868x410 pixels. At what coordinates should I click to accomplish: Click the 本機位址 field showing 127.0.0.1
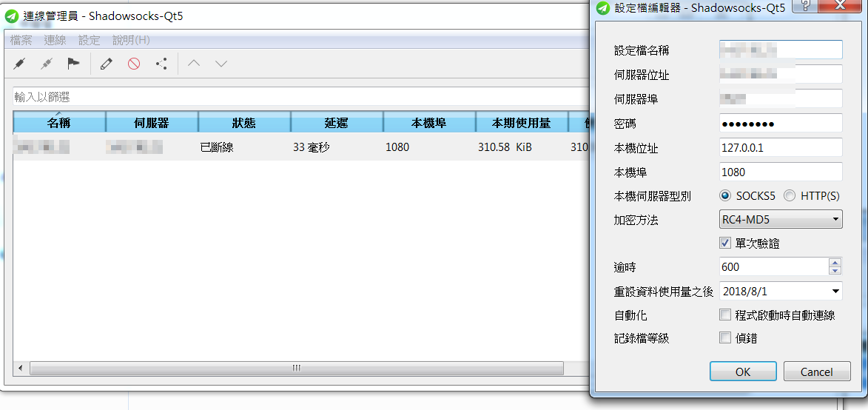781,147
